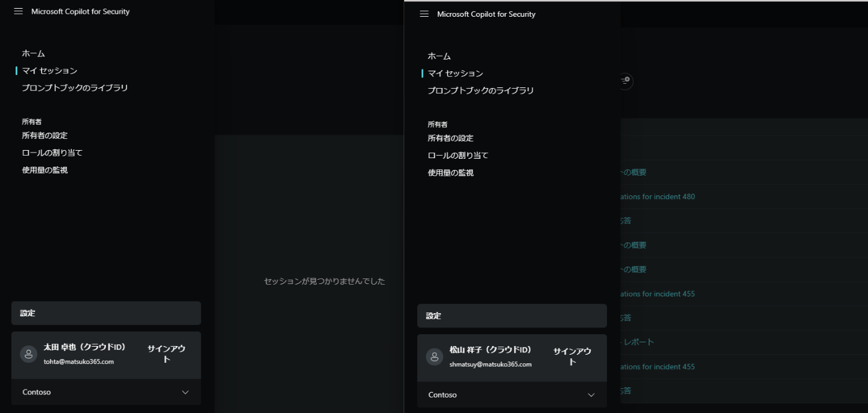Open 使用量の監視 in the 松山 window

(x=450, y=172)
